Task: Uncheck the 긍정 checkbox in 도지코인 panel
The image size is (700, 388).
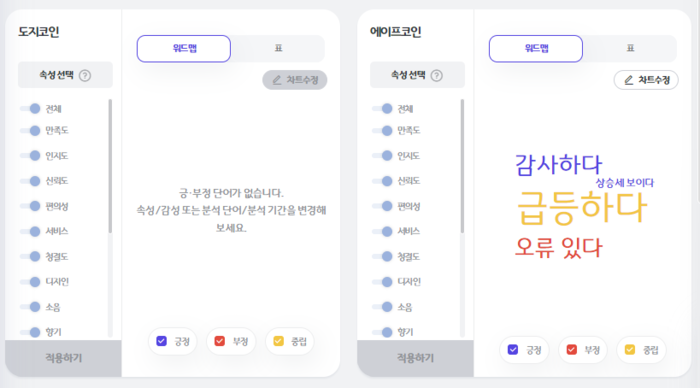Action: click(162, 341)
